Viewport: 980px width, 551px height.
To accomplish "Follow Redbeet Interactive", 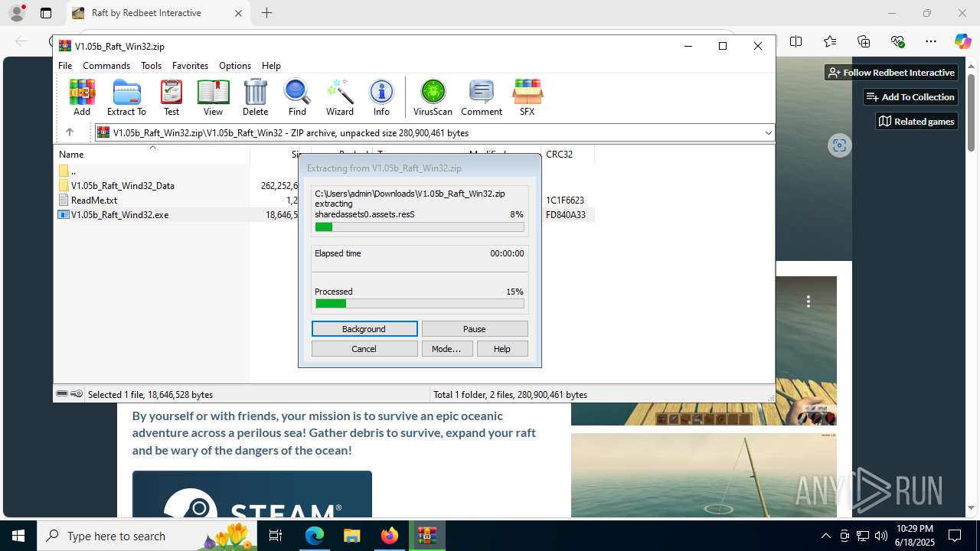I will point(891,72).
